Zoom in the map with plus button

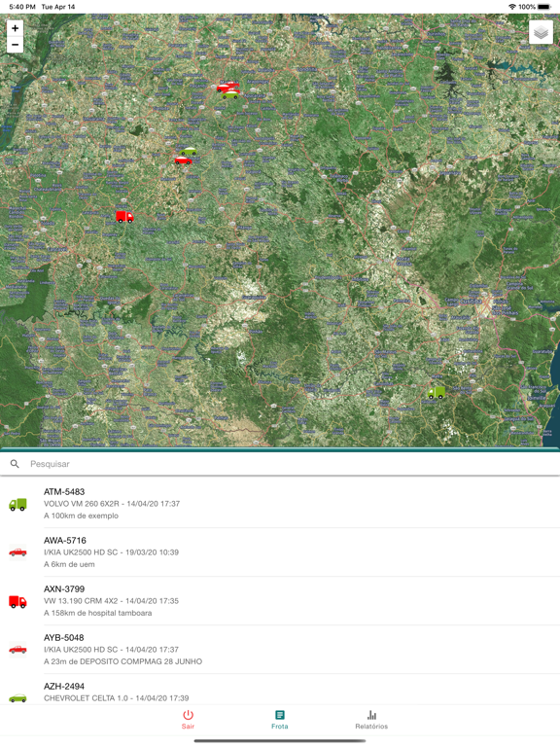(x=15, y=28)
